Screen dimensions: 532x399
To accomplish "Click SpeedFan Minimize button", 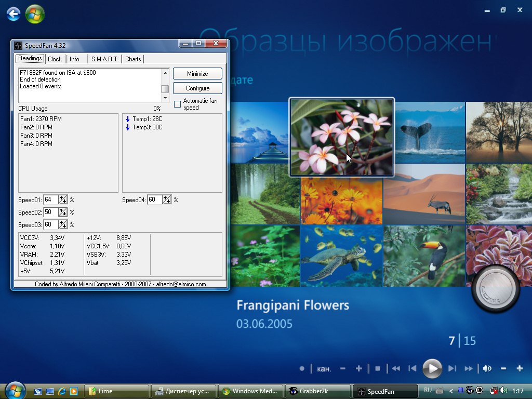I will (x=197, y=74).
